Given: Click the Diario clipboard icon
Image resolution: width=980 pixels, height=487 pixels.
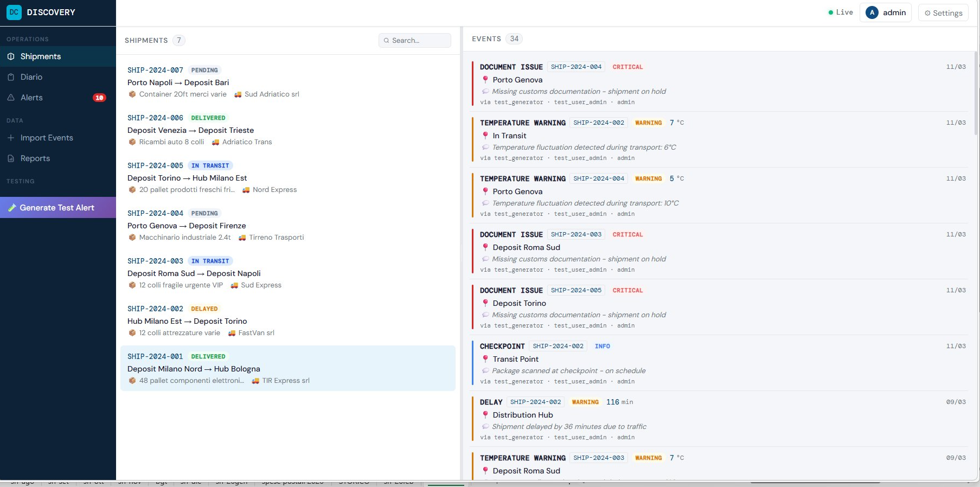Looking at the screenshot, I should [11, 77].
